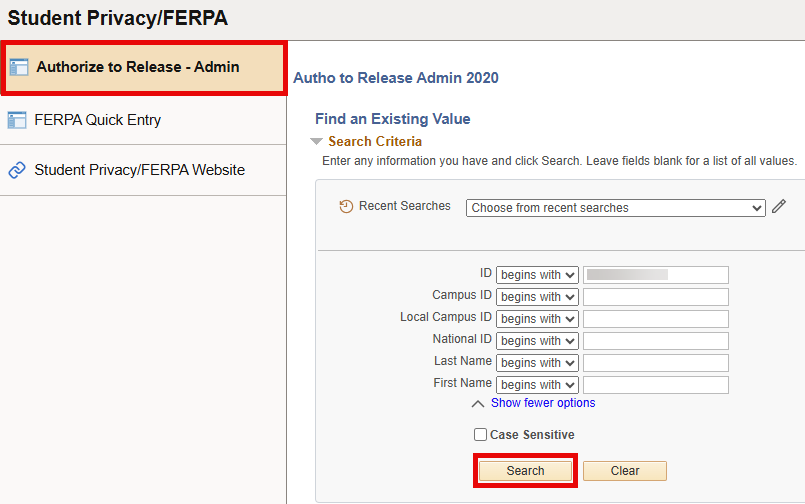Click the caret icon beside Show fewer options

(478, 403)
